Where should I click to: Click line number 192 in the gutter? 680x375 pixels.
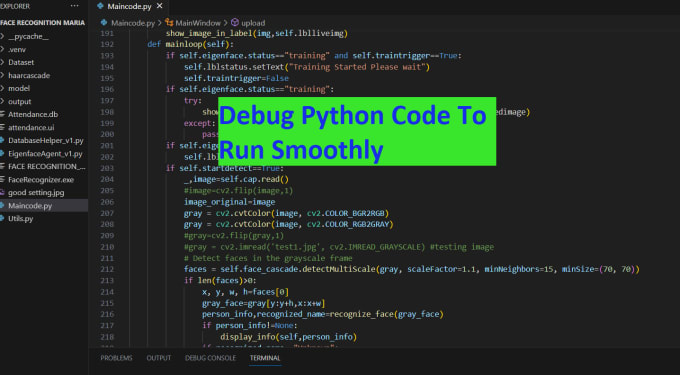click(x=107, y=44)
